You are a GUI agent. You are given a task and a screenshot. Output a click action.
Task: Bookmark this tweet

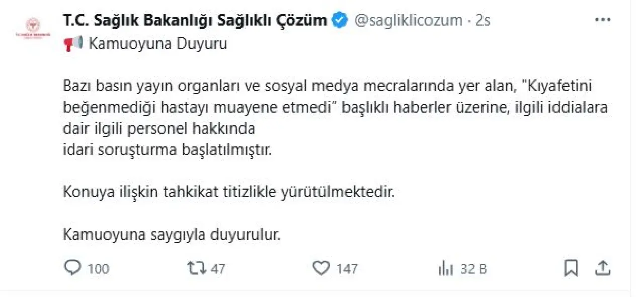[571, 268]
